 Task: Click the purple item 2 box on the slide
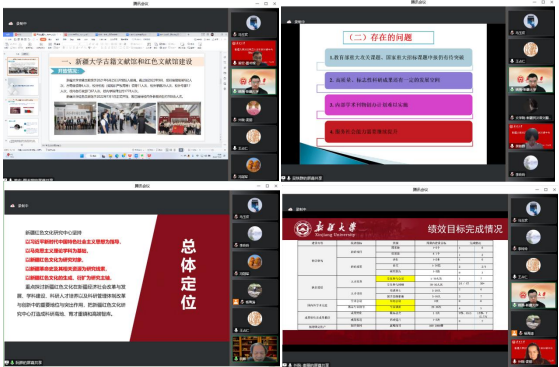click(x=398, y=80)
